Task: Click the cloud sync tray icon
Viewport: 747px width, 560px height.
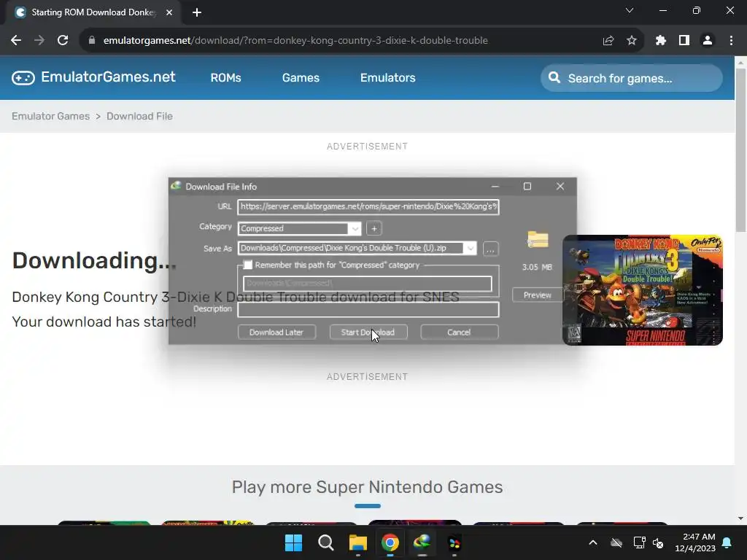Action: pos(616,542)
